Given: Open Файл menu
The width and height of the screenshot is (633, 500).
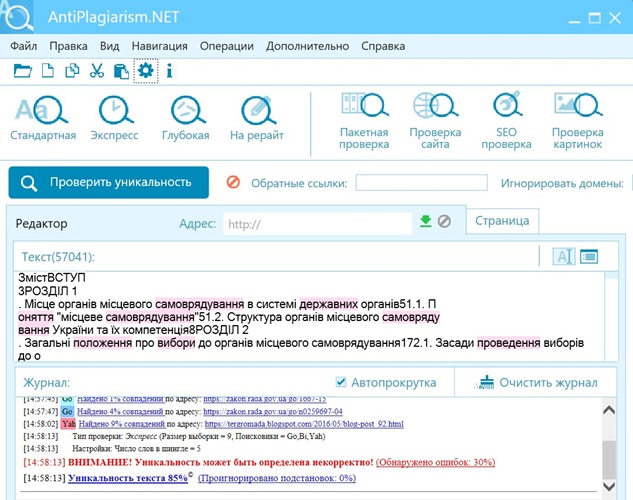Looking at the screenshot, I should (x=23, y=46).
